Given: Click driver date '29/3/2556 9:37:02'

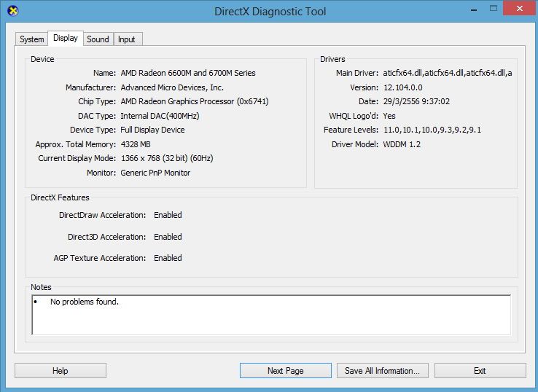Looking at the screenshot, I should tap(416, 101).
